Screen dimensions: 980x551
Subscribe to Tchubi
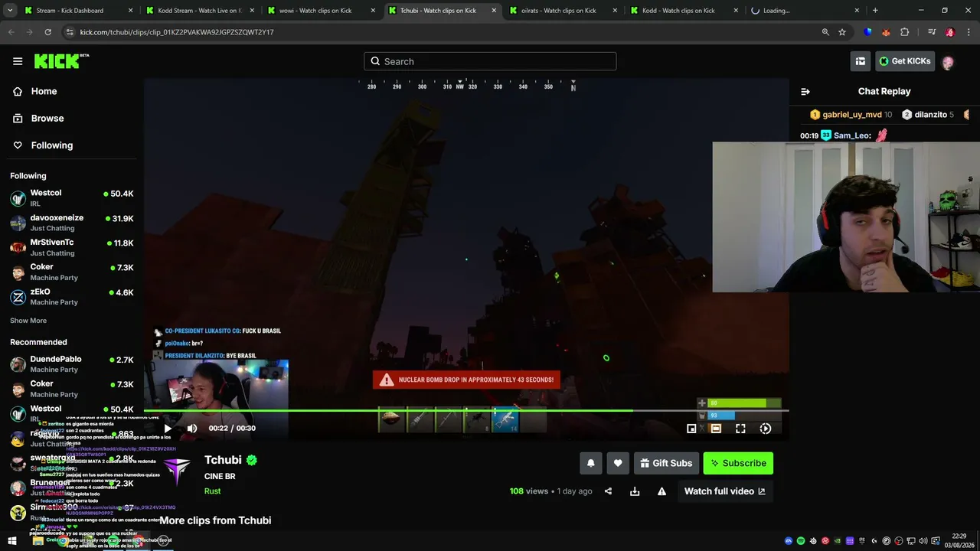738,463
